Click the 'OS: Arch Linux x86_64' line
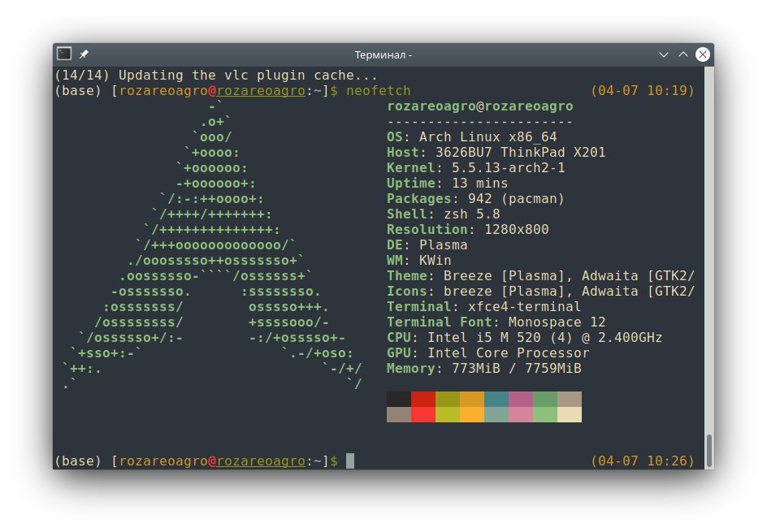Viewport: 767px width, 532px height. (x=471, y=137)
